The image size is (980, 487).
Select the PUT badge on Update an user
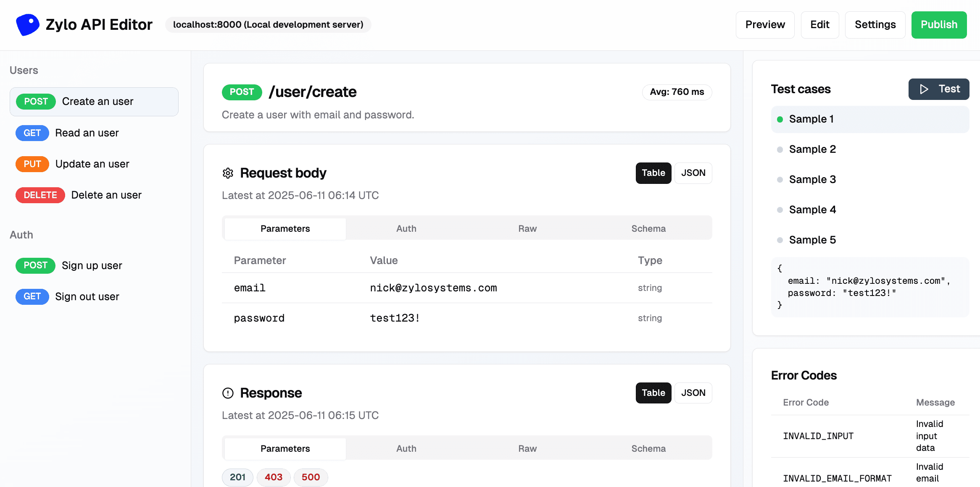(x=32, y=164)
